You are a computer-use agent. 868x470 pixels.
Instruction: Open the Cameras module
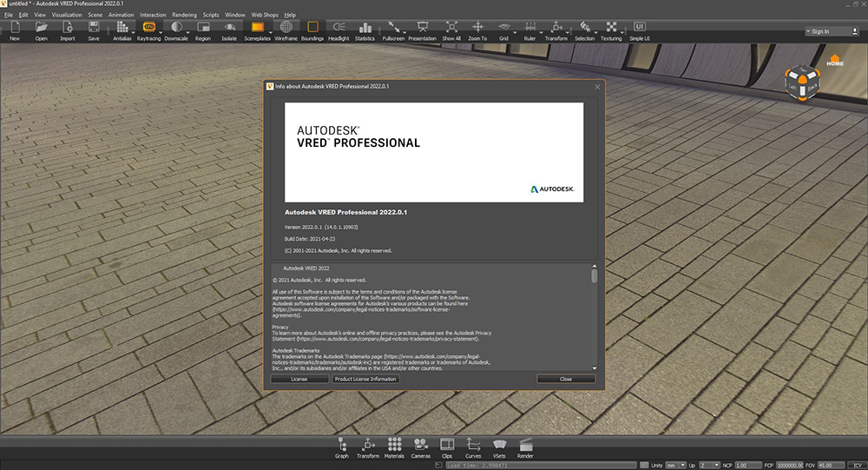420,444
